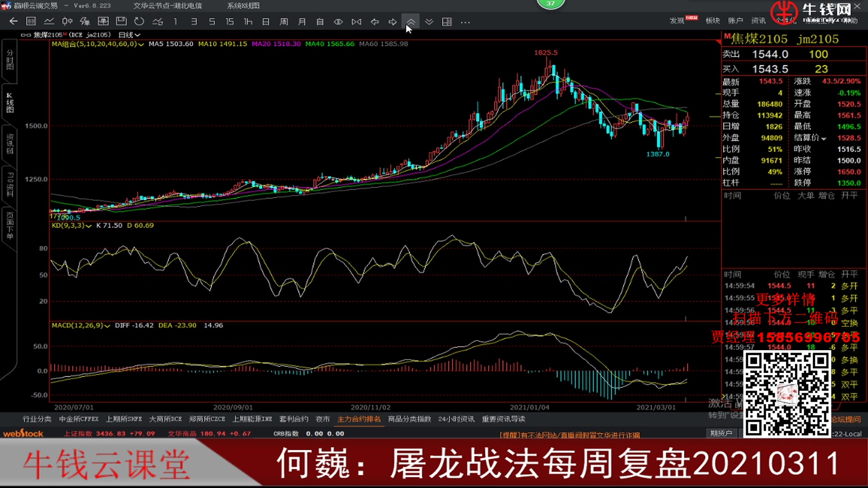The image size is (868, 488).
Task: Open the 发现 menu
Action: (677, 20)
